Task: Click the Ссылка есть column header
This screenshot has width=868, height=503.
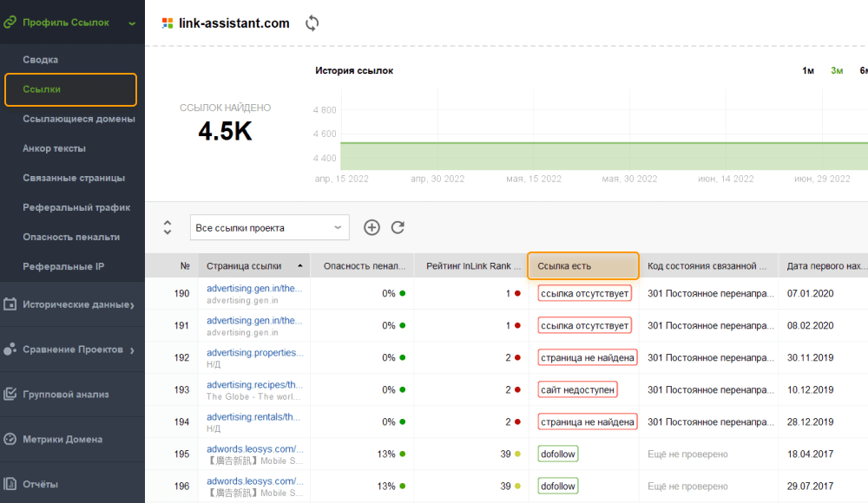Action: click(x=583, y=265)
